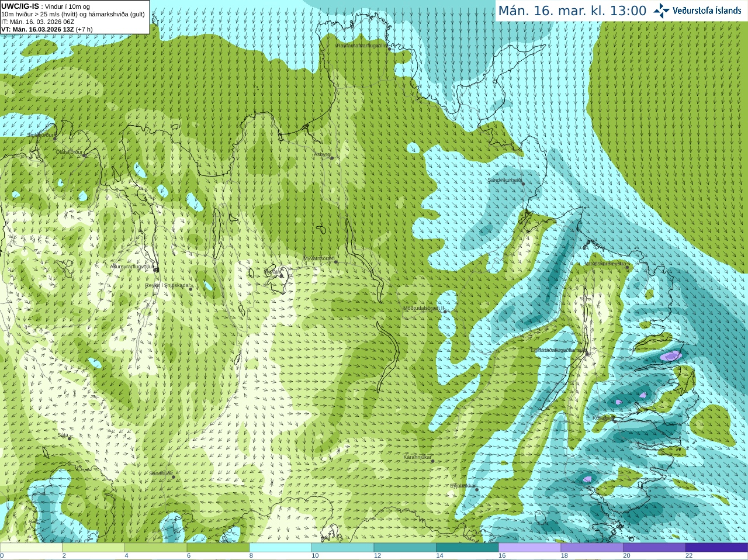Click the '10m hviður > 25 m/s' description line
This screenshot has width=748, height=560.
click(73, 14)
